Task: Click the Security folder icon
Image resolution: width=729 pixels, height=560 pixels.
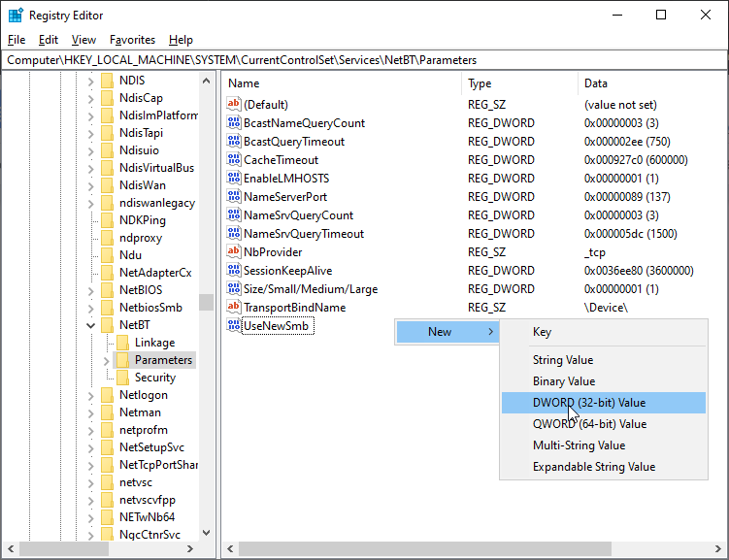Action: click(122, 378)
